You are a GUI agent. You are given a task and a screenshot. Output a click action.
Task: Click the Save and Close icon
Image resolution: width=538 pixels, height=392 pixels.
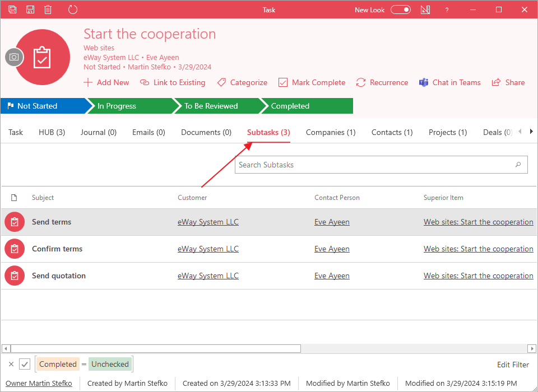12,10
